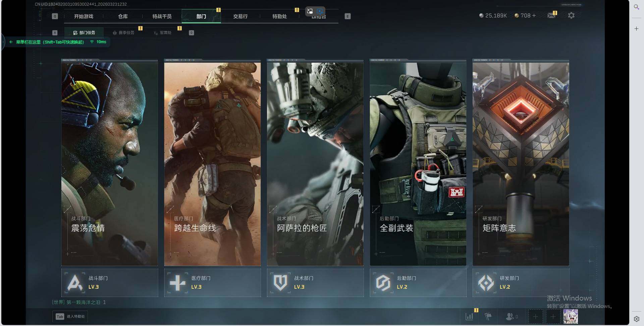The height and width of the screenshot is (326, 644).
Task: Open the sidebar settings gear at bottom right
Action: coord(636,319)
